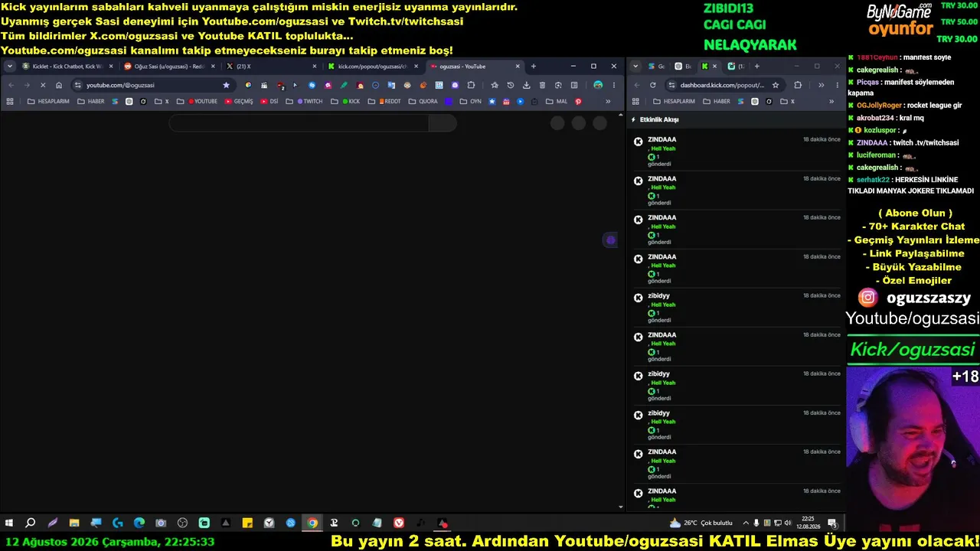Close the oguzsasi - YouTube tab

(x=518, y=67)
